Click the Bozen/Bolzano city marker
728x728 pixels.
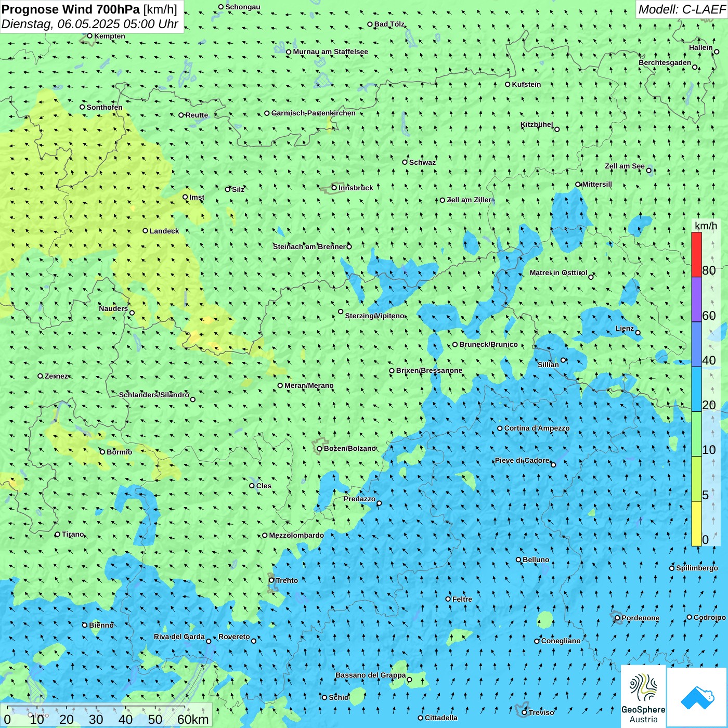click(x=320, y=448)
